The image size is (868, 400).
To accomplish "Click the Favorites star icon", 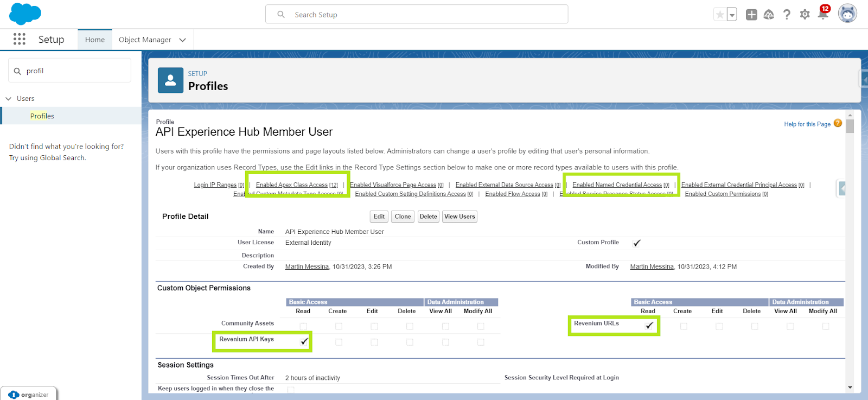I will tap(720, 15).
